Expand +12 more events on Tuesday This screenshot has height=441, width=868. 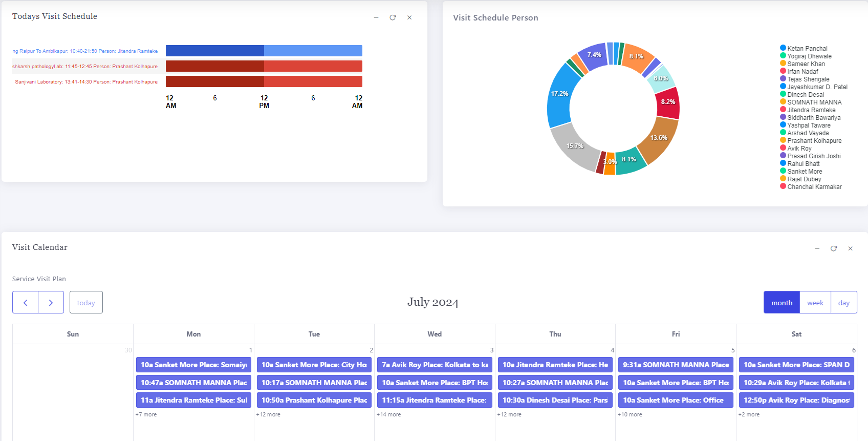coord(268,414)
